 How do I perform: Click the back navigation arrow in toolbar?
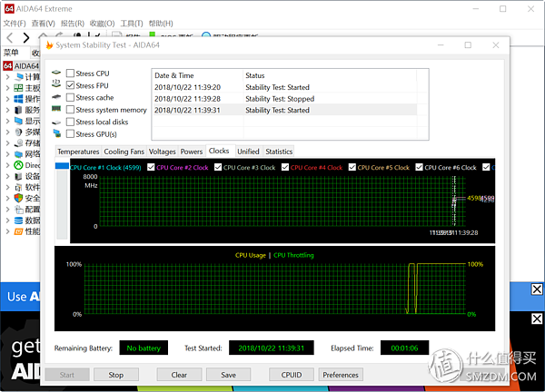point(9,38)
